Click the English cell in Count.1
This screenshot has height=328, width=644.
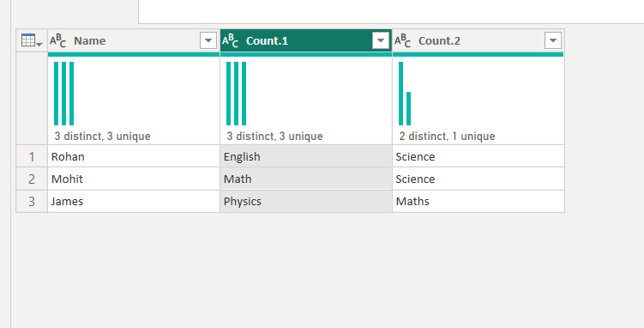[x=306, y=156]
